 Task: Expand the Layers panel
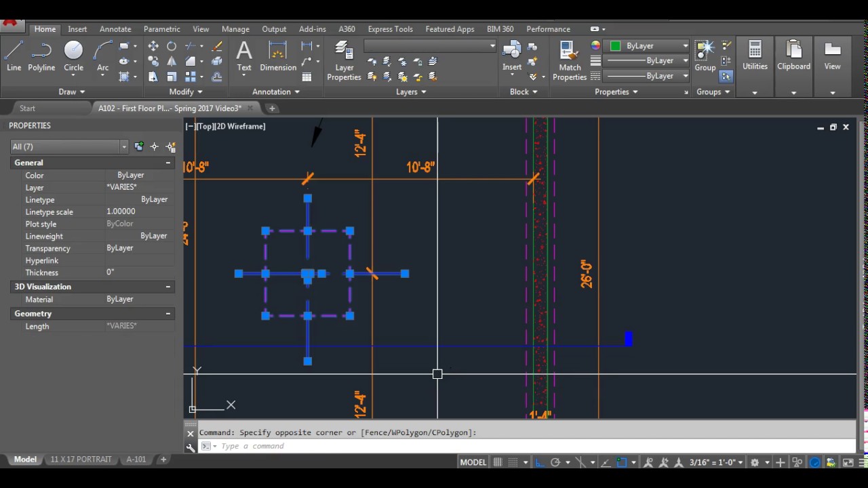(x=411, y=91)
